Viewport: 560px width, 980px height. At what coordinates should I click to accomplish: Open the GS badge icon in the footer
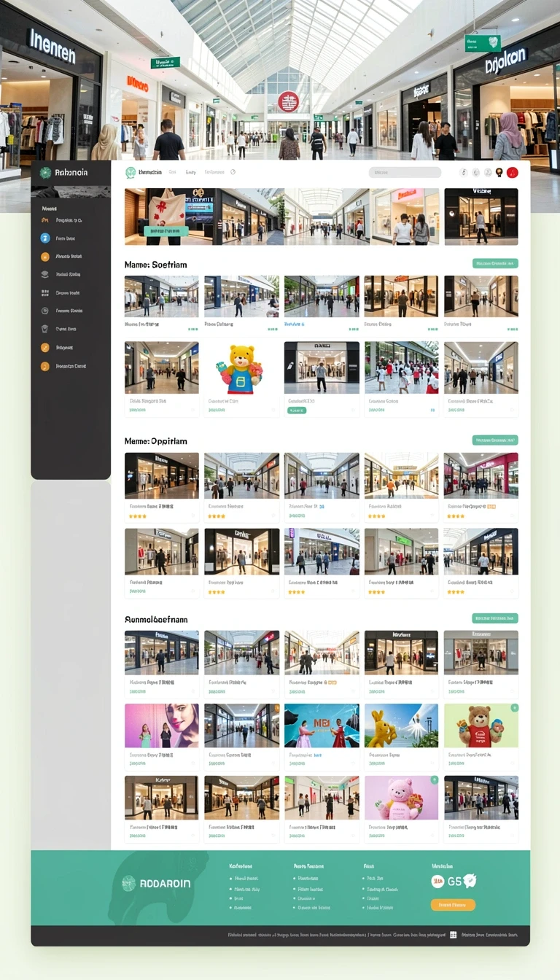pos(462,882)
